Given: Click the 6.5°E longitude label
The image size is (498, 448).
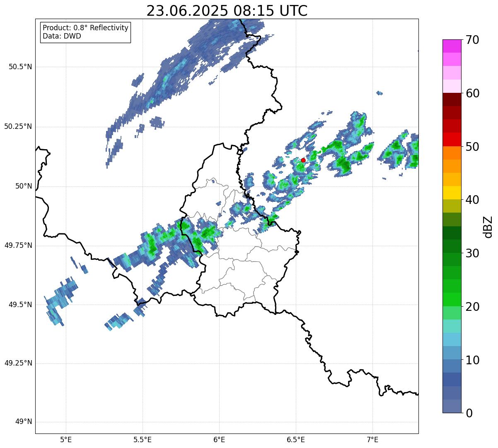Looking at the screenshot, I should coord(296,439).
